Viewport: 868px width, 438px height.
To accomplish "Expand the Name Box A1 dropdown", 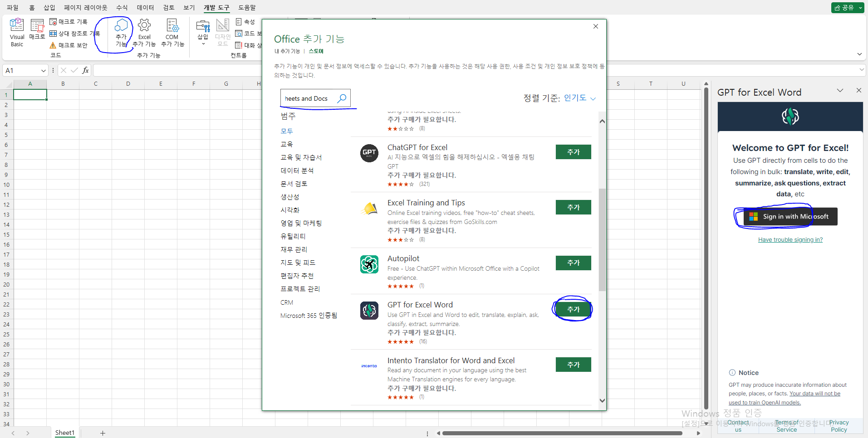I will pyautogui.click(x=44, y=71).
